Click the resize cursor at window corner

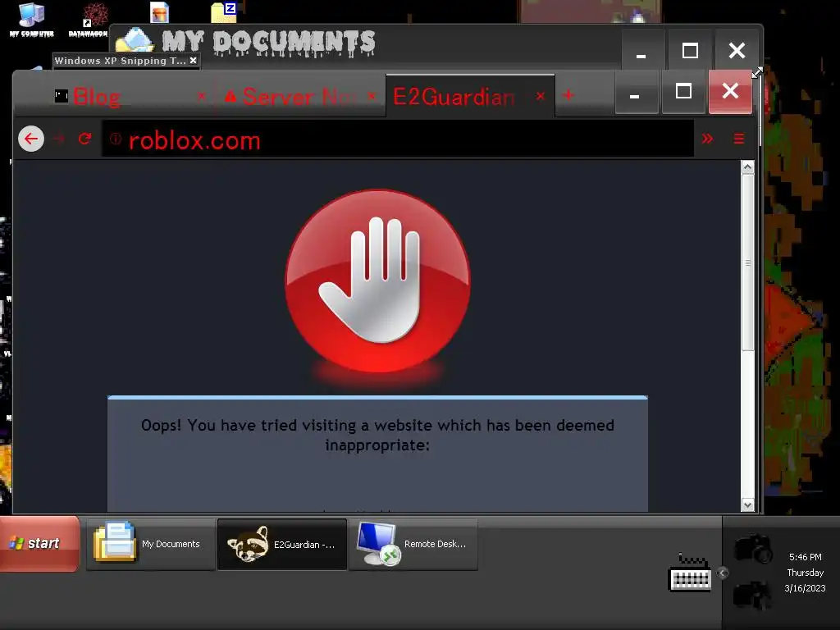pyautogui.click(x=757, y=73)
